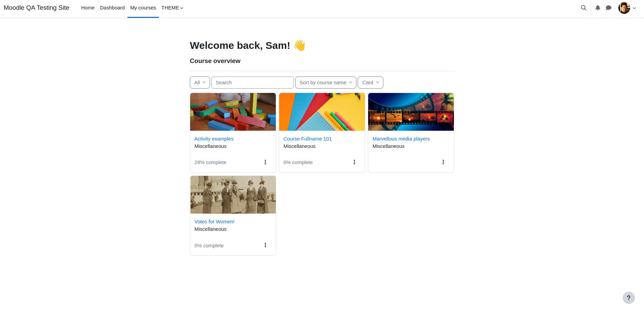Click the vintage women photo thumbnail

pyautogui.click(x=233, y=195)
